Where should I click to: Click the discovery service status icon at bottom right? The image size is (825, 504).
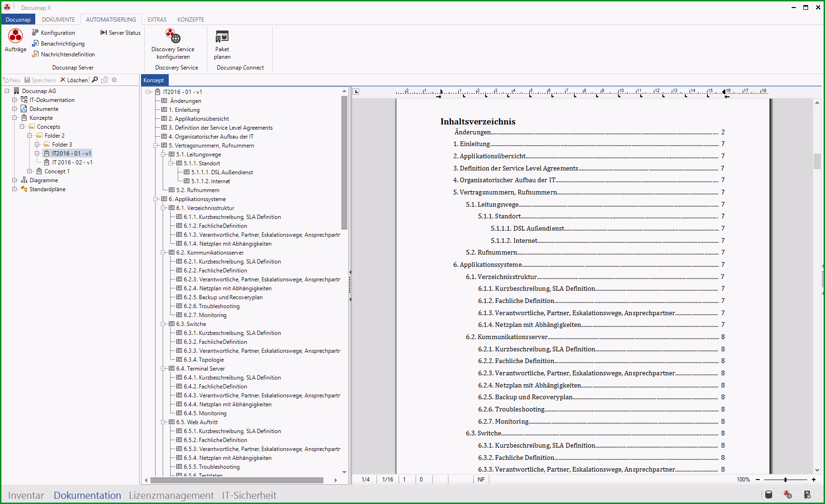point(788,494)
